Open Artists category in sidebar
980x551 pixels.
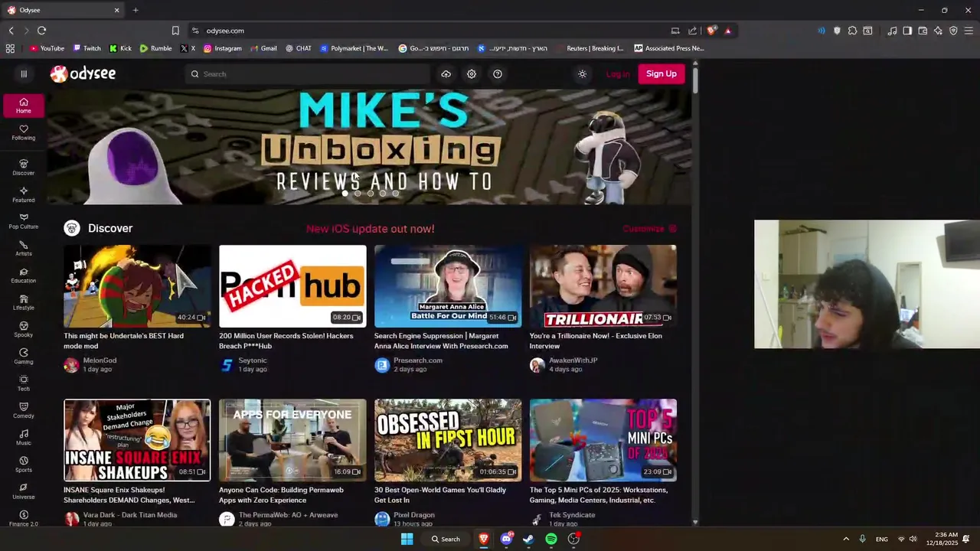(24, 249)
